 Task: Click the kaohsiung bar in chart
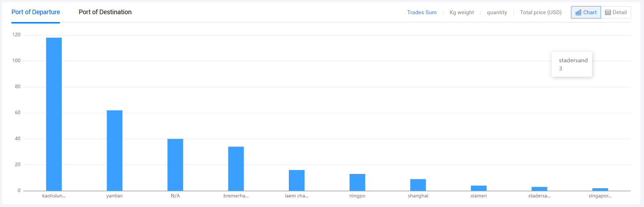pos(54,114)
